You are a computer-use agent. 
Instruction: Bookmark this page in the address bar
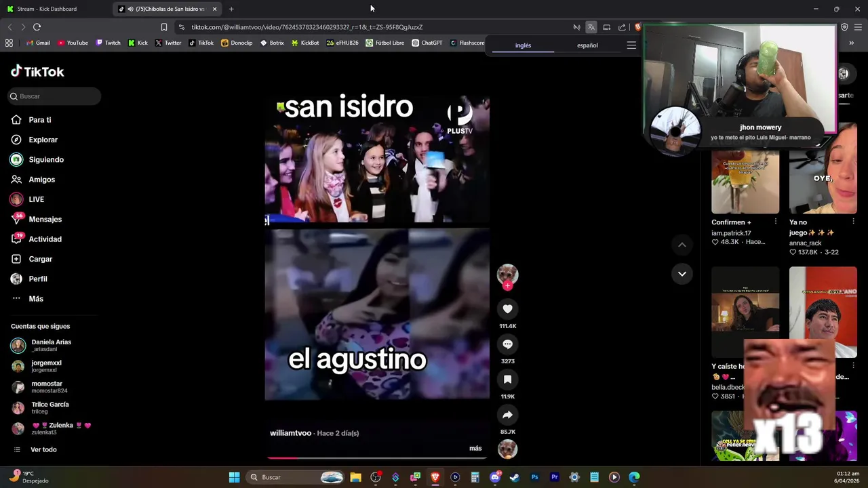click(163, 27)
